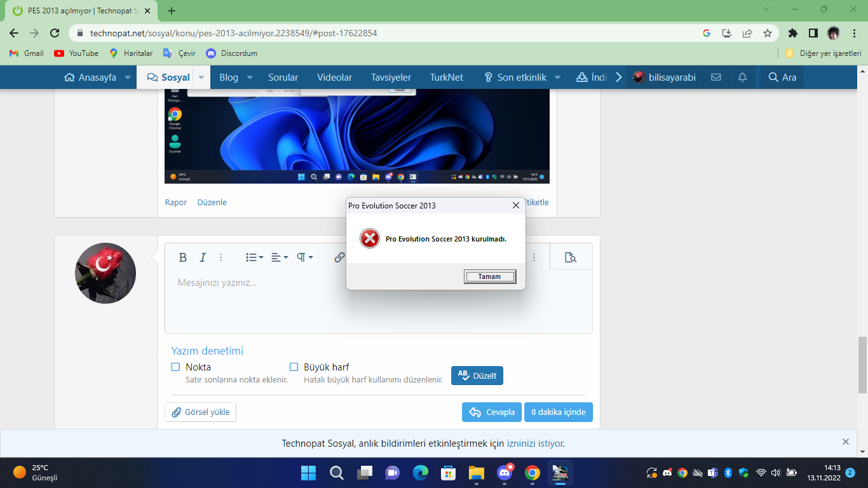Screen dimensions: 868x488
Task: Open the overflow options at editor toolbar's right end
Action: (534, 257)
